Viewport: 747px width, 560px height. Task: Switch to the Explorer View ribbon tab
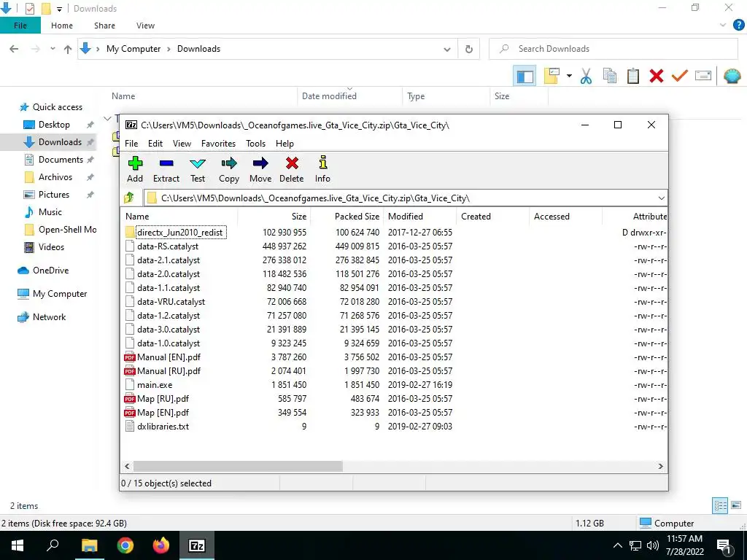(145, 26)
